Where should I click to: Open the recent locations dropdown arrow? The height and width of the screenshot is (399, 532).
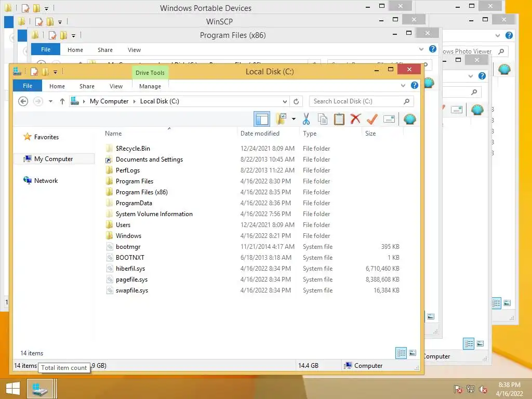pyautogui.click(x=50, y=101)
